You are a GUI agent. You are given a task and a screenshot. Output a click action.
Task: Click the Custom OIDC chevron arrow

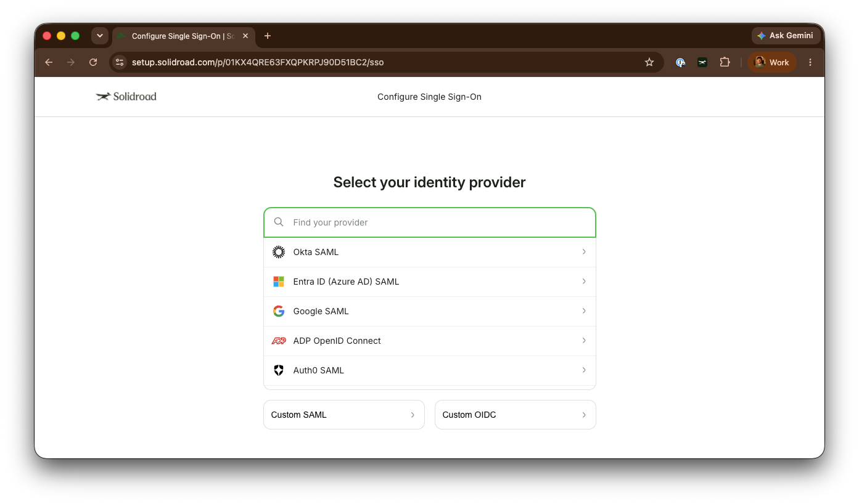pos(583,415)
